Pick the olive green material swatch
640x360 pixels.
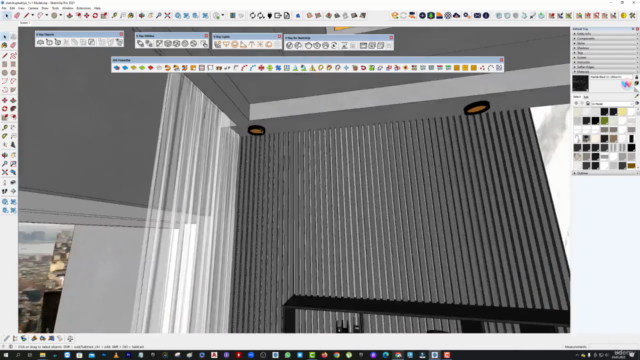(604, 121)
